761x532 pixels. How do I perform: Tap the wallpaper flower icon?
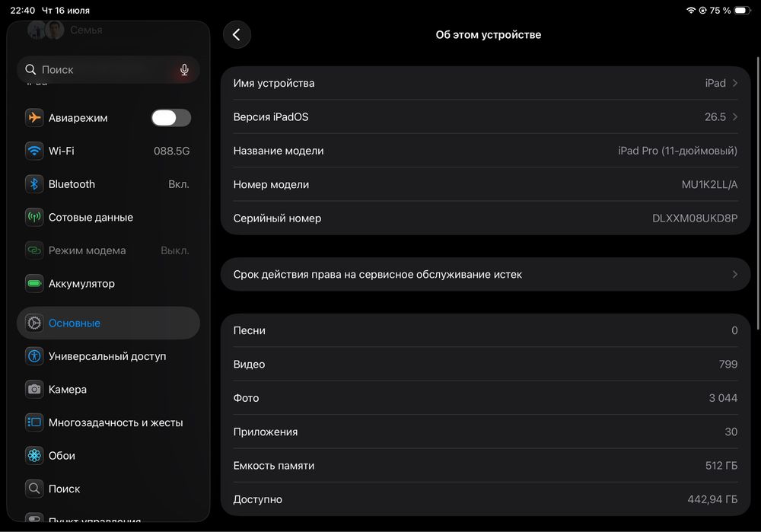coord(34,455)
